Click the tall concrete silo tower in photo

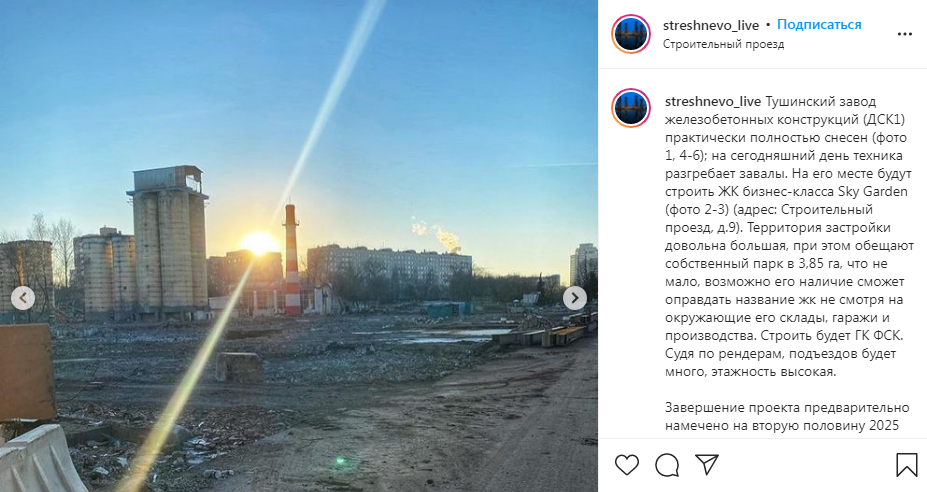169,241
